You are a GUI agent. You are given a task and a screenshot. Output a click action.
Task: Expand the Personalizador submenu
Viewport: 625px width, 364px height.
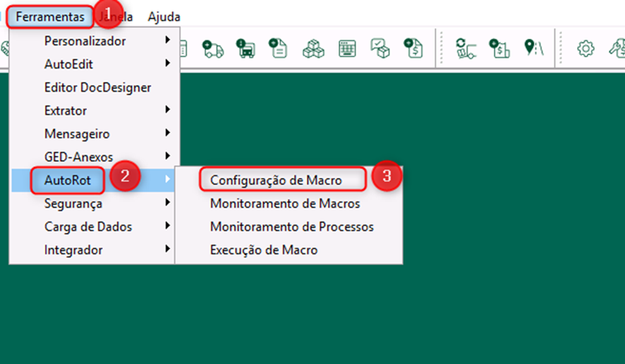[x=95, y=41]
